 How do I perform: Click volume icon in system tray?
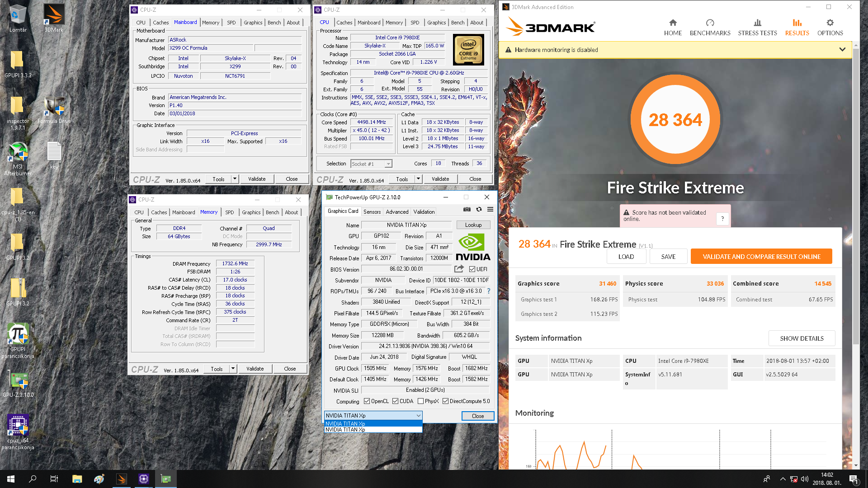point(805,479)
